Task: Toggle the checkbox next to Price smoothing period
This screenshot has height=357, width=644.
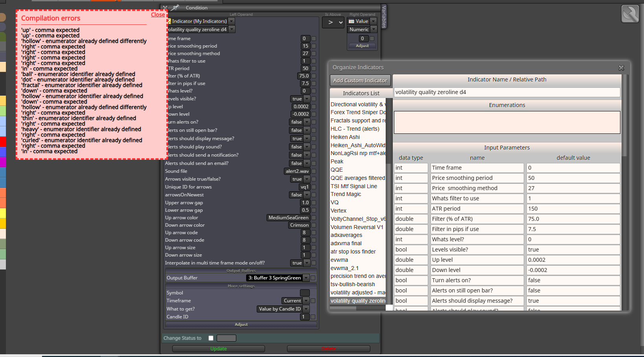Action: coord(314,46)
